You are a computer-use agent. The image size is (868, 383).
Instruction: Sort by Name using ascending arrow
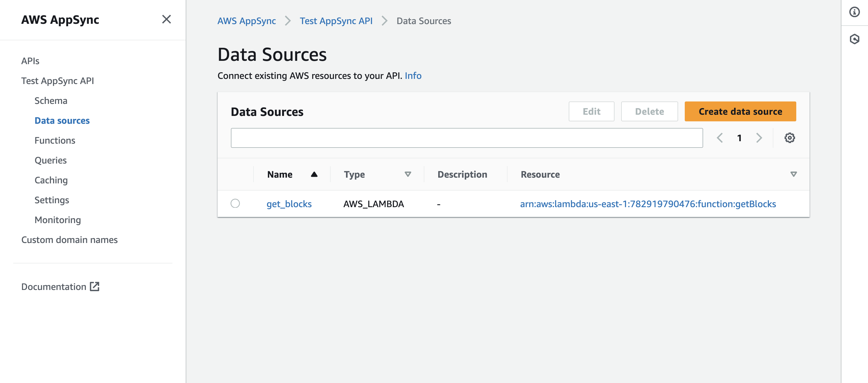(314, 174)
